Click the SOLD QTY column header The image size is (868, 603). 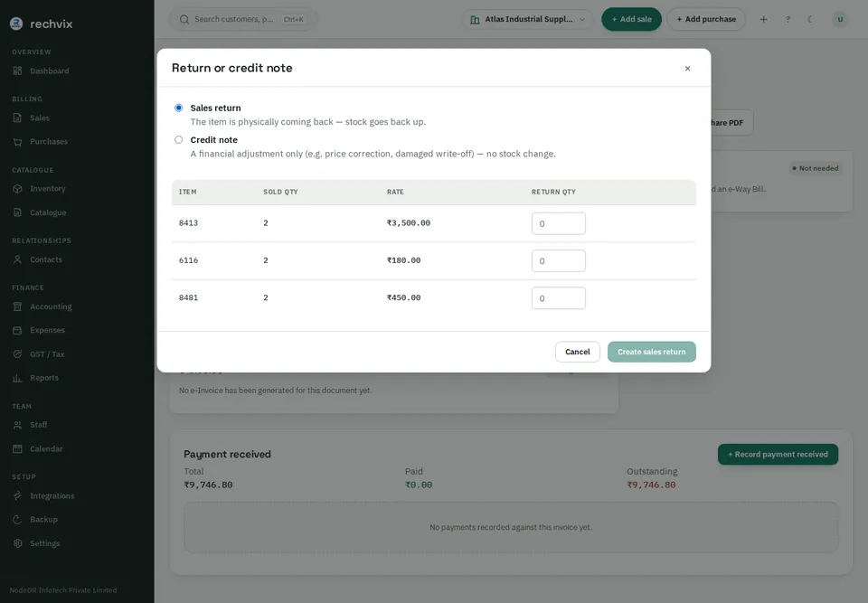point(280,193)
